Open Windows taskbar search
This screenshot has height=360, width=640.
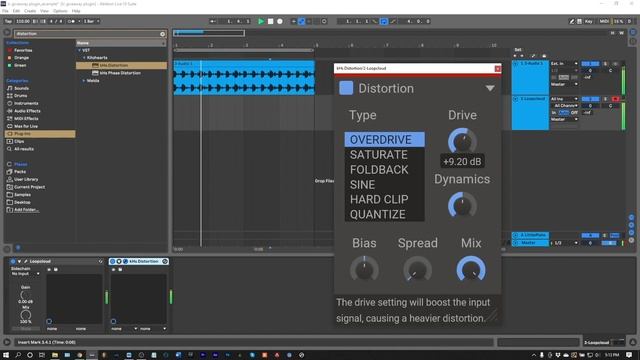tap(18, 355)
